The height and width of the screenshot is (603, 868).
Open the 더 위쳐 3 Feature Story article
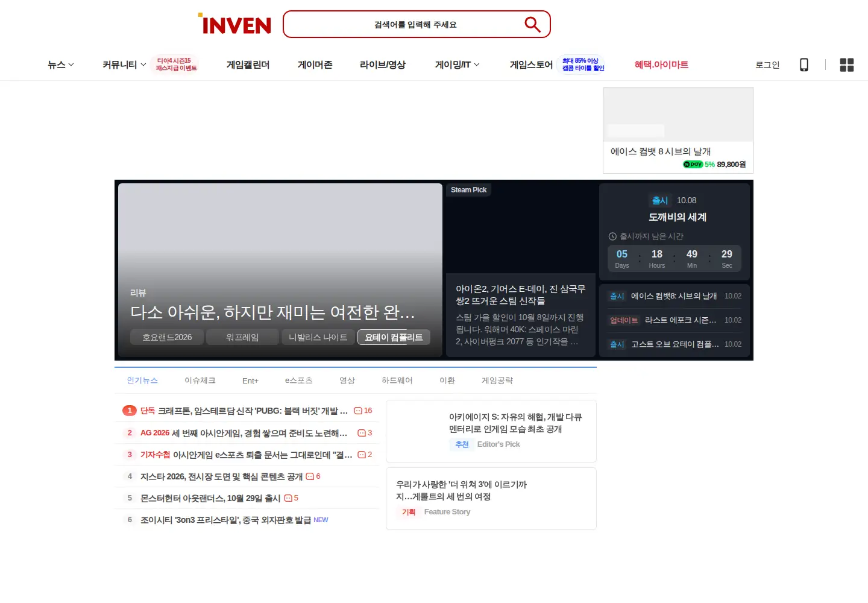pos(491,499)
